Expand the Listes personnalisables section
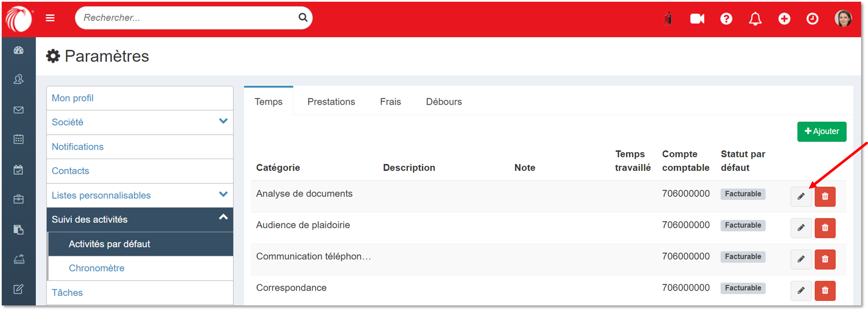Screen dimensions: 868x311 pyautogui.click(x=223, y=195)
